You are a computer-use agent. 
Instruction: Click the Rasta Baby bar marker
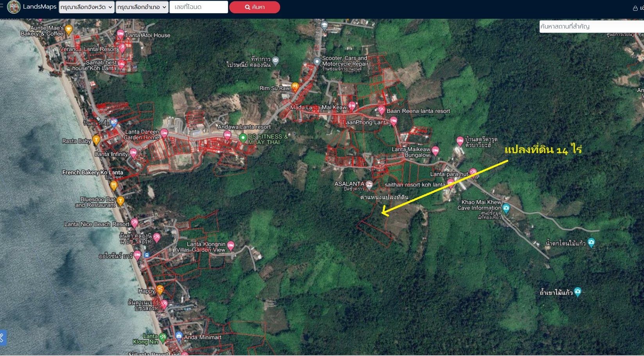point(96,140)
